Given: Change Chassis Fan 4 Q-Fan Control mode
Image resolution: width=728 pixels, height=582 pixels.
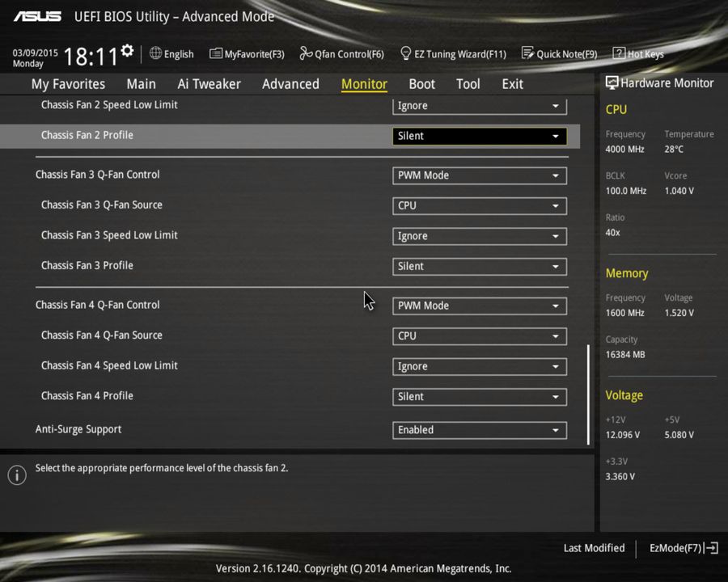Looking at the screenshot, I should click(x=479, y=306).
